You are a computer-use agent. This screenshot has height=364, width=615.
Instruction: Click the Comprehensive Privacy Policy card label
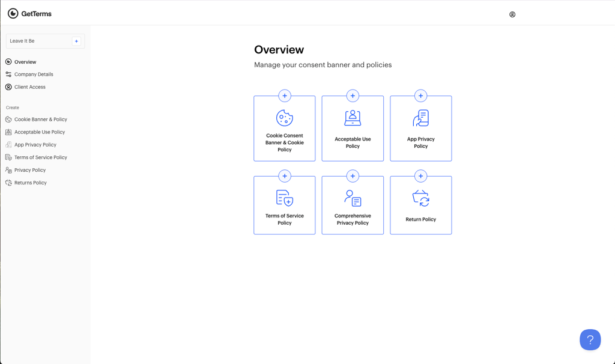pyautogui.click(x=353, y=219)
